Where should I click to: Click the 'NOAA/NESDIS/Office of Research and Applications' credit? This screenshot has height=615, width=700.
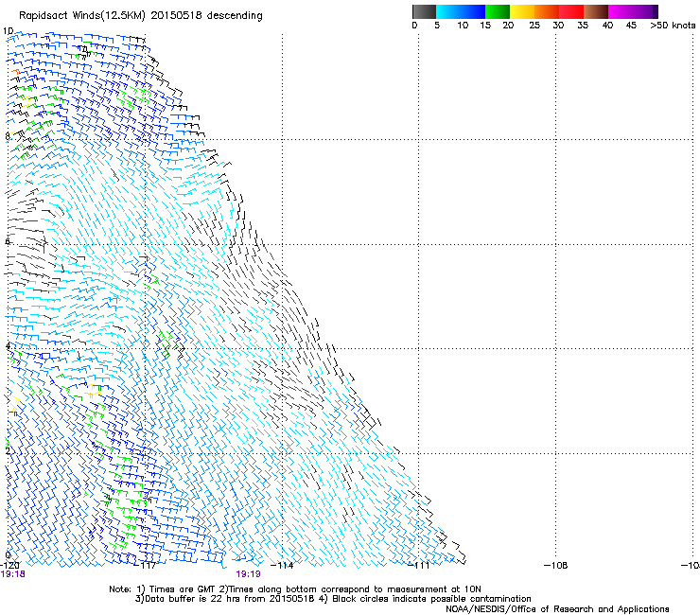pyautogui.click(x=557, y=609)
